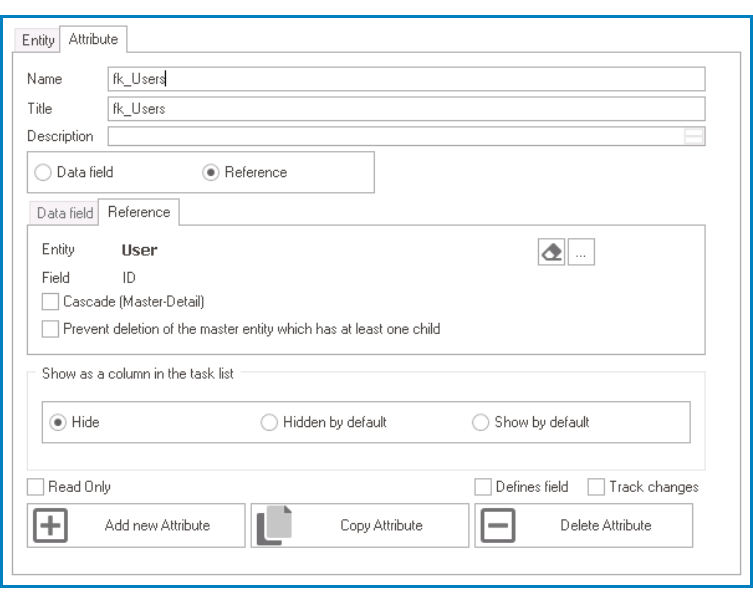Check Prevent deletion of master entity
The width and height of the screenshot is (753, 603).
[50, 329]
